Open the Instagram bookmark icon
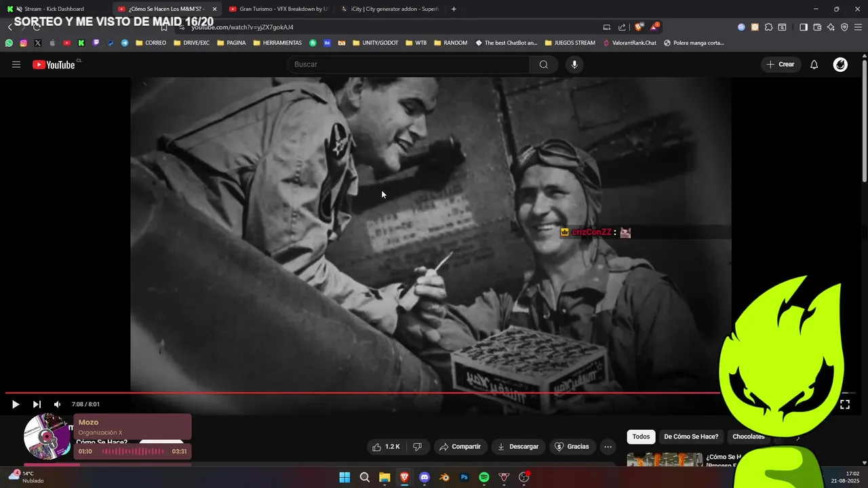Screen dimensions: 868x488 point(23,43)
